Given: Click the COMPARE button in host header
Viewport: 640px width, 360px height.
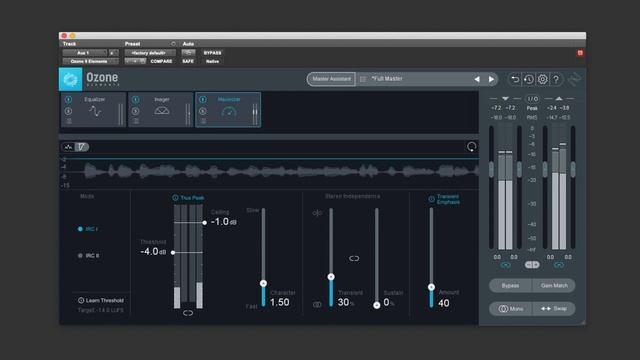Looking at the screenshot, I should click(x=161, y=61).
